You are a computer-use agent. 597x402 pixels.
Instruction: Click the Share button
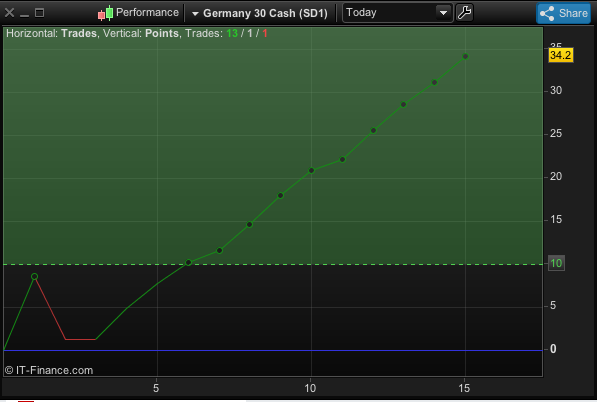point(563,13)
